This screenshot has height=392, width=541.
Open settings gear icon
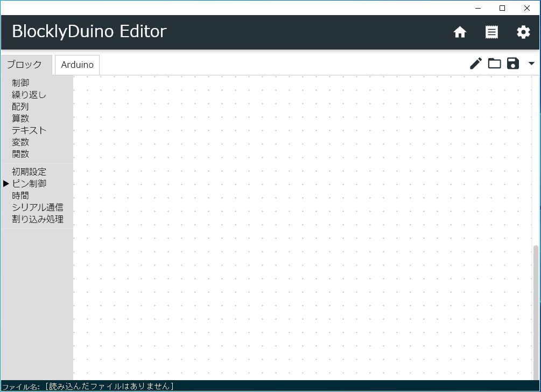(x=523, y=32)
